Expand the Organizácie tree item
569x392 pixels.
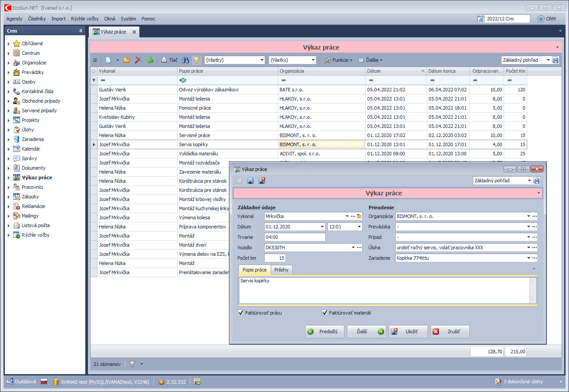coord(8,63)
